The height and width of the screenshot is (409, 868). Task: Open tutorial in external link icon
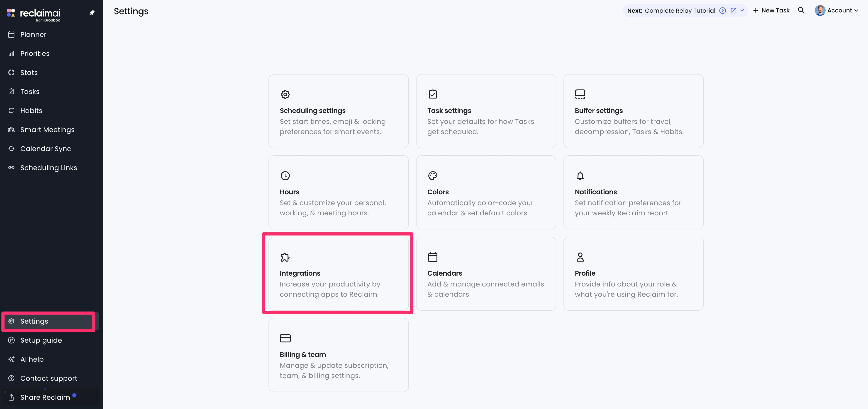click(733, 10)
